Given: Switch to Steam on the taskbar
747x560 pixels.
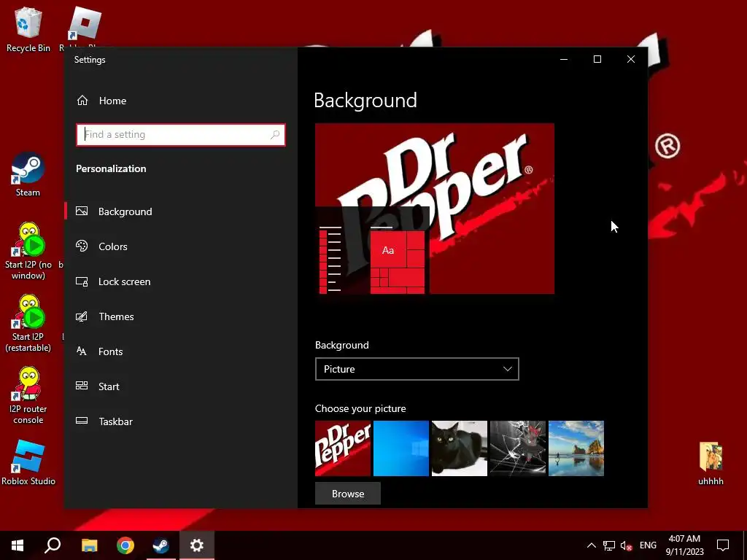Looking at the screenshot, I should [161, 545].
